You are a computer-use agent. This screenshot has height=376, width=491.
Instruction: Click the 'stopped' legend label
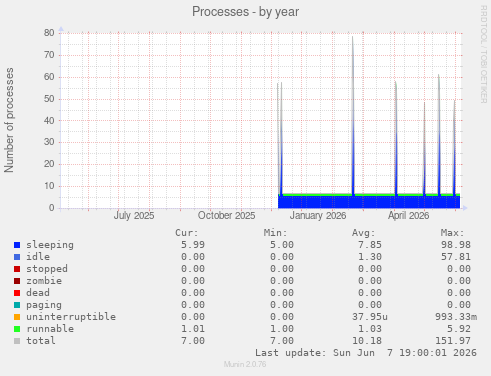coord(47,269)
